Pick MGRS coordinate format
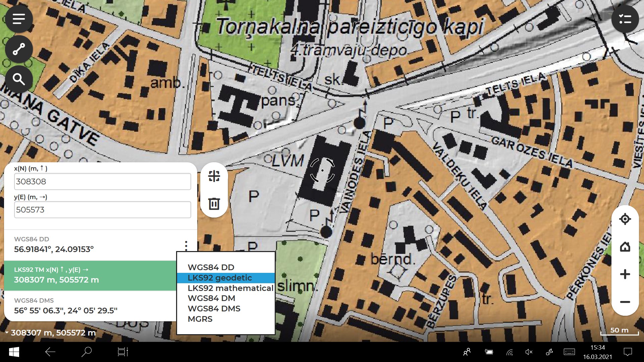This screenshot has width=644, height=362. click(200, 319)
